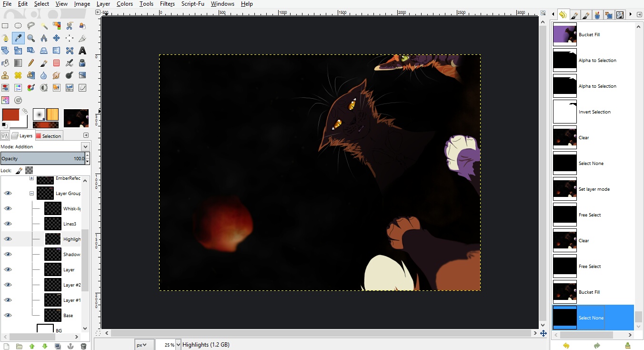Hide the Layer Group layer

(8, 193)
